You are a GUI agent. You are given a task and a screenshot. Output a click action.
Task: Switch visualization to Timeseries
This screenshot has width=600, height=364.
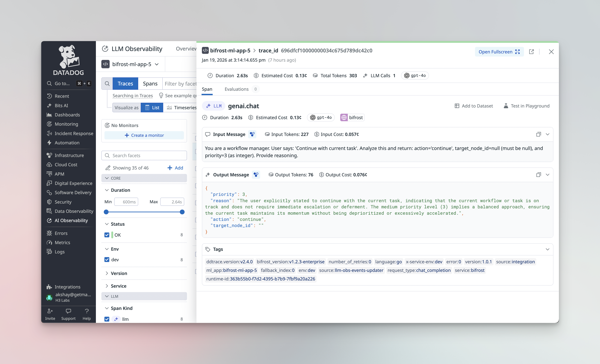[182, 107]
